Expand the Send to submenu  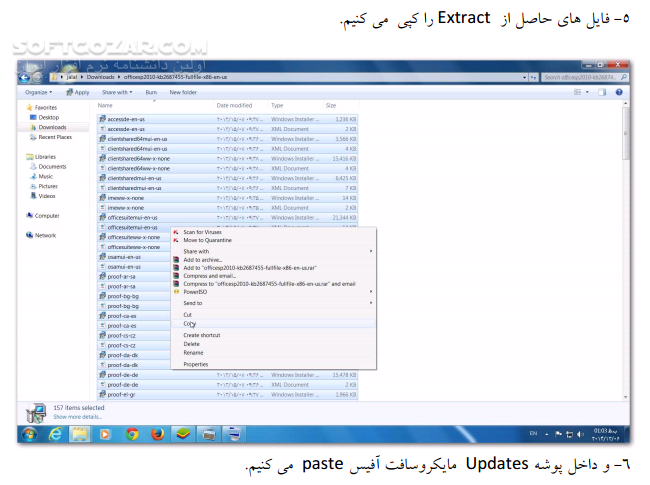point(274,303)
